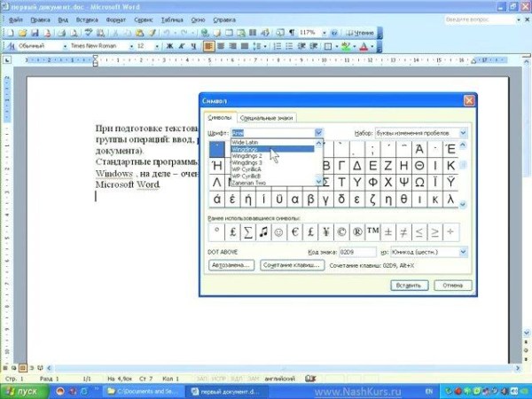This screenshot has width=532, height=399.
Task: Switch to the Специальные знаки tab
Action: tap(267, 117)
